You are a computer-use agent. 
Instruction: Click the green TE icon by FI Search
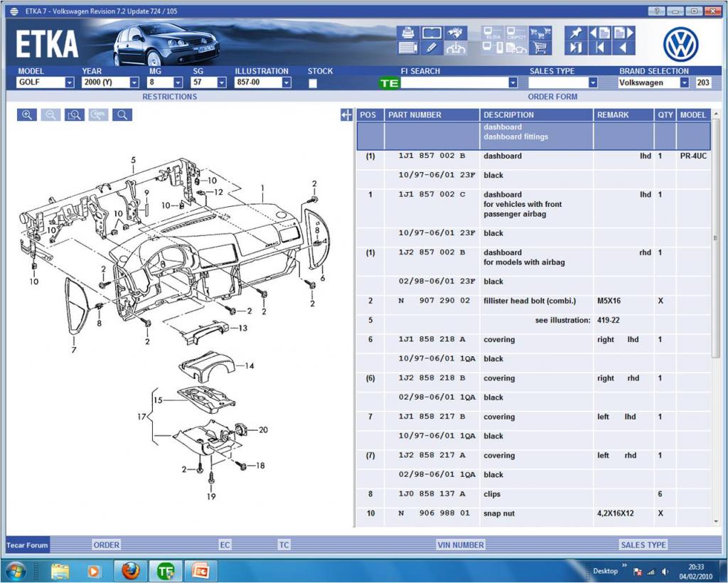pos(389,83)
